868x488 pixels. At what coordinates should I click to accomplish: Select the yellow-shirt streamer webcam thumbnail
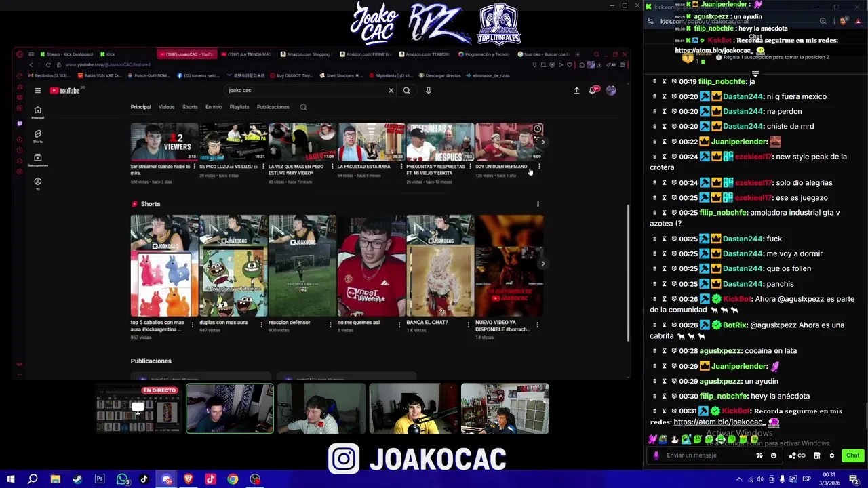(413, 408)
